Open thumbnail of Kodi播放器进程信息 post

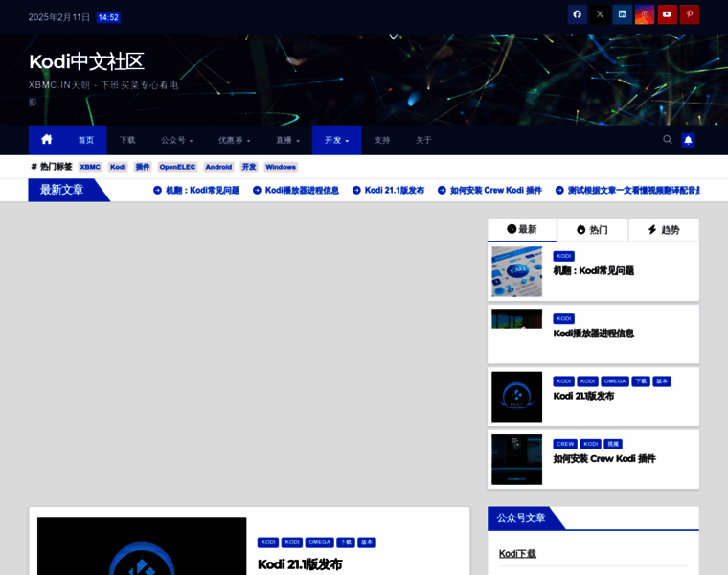(516, 318)
